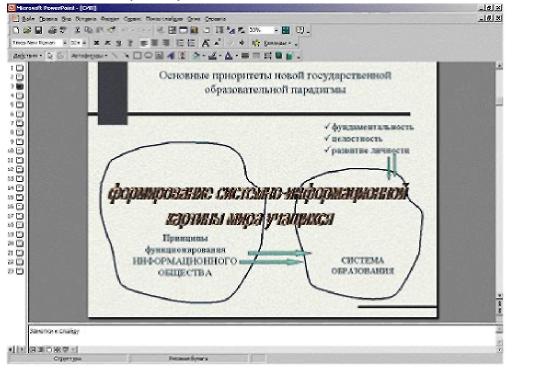Open the Вид menu
This screenshot has height=377, width=538.
66,19
